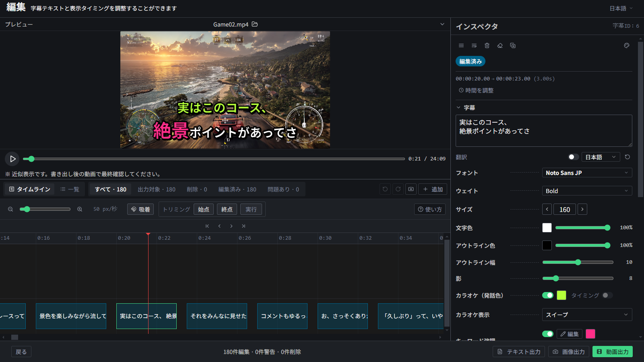
Task: Click the 編集 keyword edit button
Action: (570, 334)
